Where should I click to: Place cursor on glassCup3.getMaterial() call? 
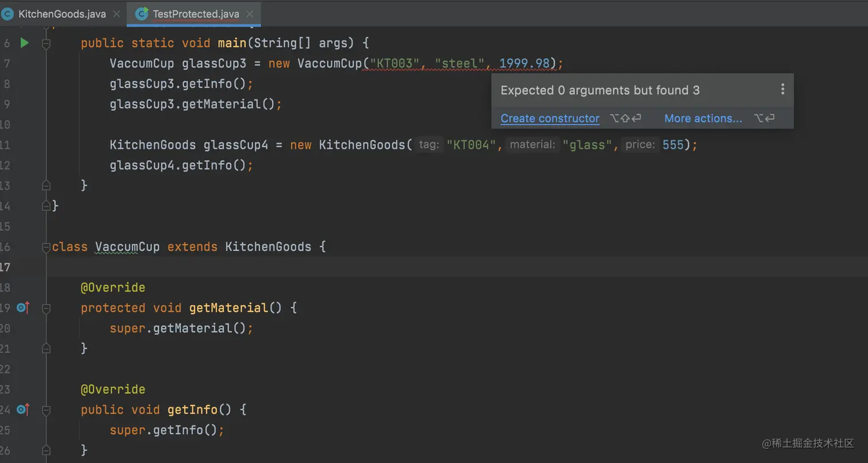coord(196,104)
